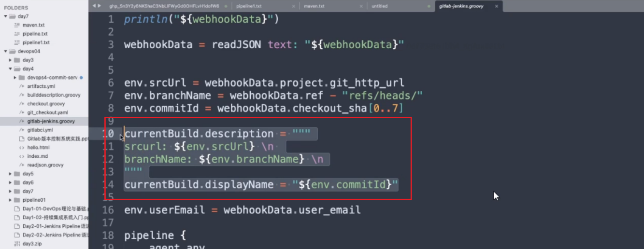Close the pipeline1.txt tab
Image resolution: width=644 pixels, height=249 pixels.
293,6
